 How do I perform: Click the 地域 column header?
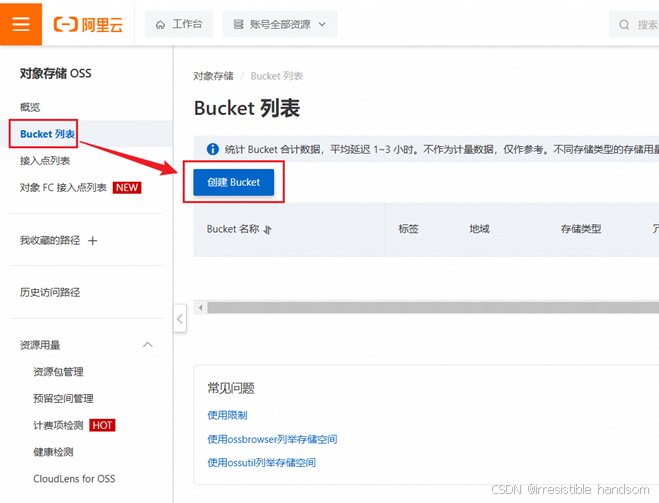[x=480, y=229]
